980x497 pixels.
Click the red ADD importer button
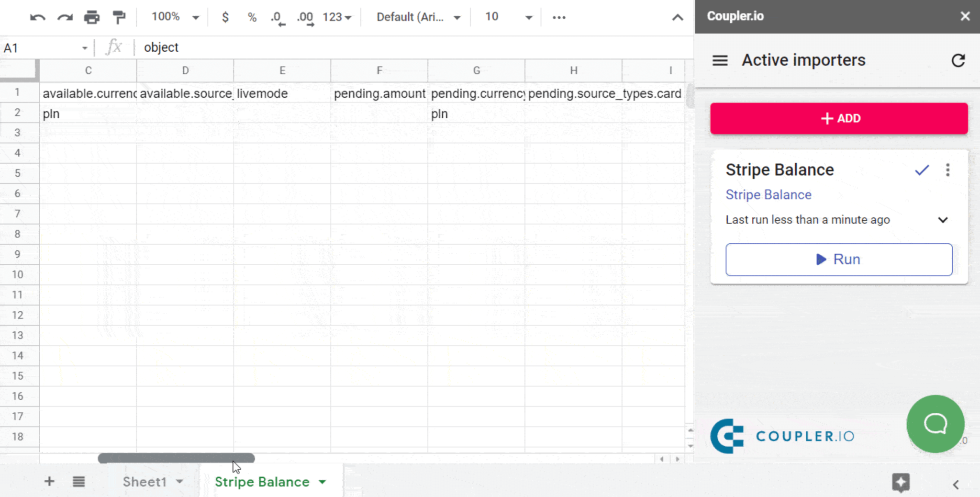coord(838,118)
